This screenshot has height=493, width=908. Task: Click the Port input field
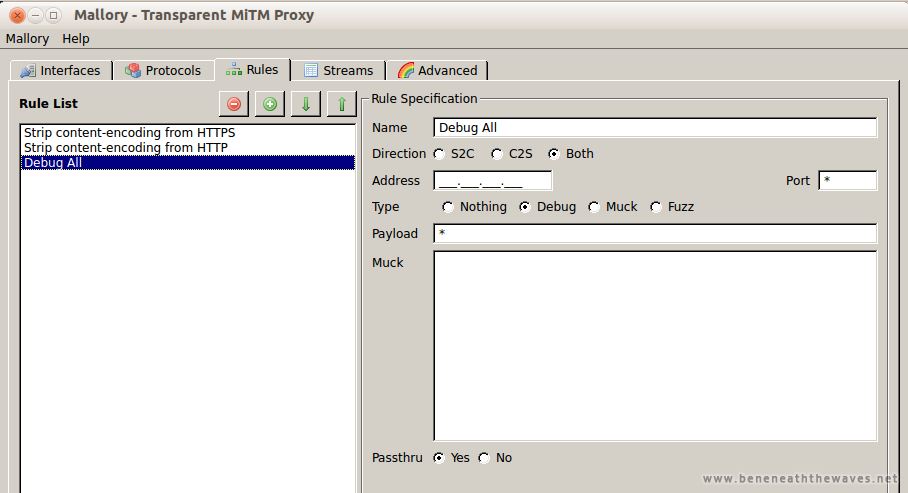pyautogui.click(x=848, y=180)
